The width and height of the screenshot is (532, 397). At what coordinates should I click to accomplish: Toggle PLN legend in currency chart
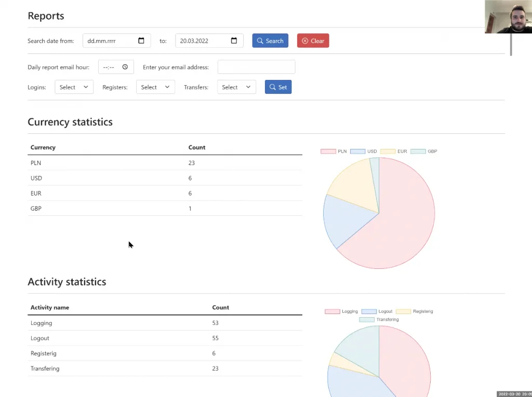coord(334,151)
